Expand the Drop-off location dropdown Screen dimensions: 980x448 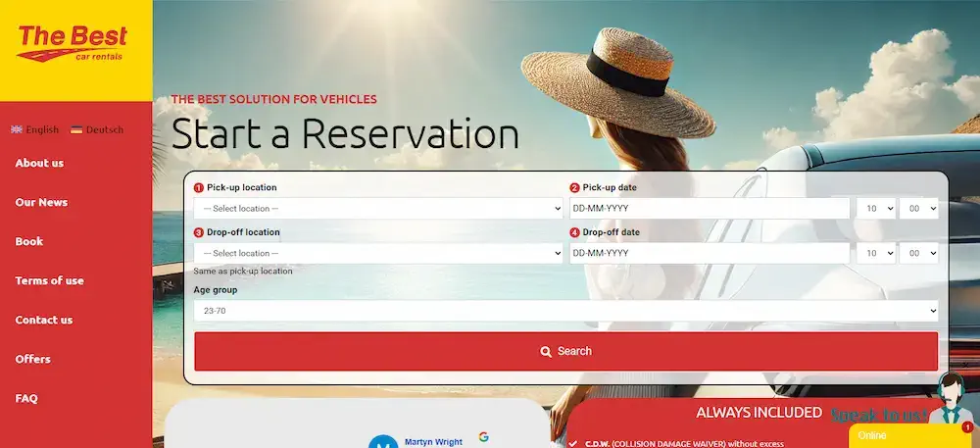[378, 253]
